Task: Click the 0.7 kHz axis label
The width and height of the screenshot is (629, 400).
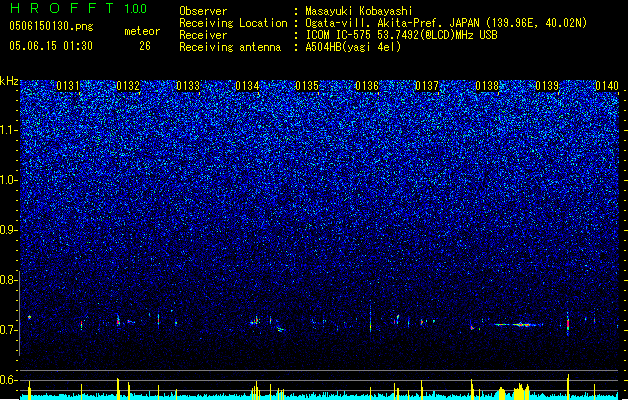Action: 9,330
